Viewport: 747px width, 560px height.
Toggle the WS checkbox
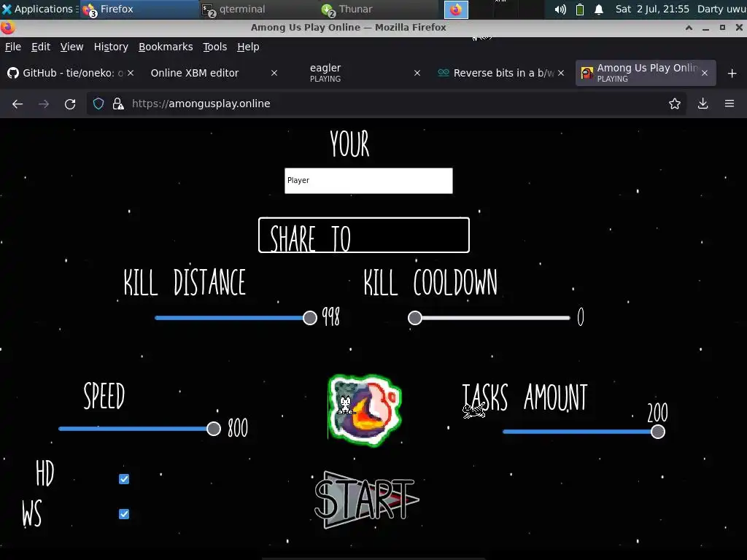tap(124, 514)
